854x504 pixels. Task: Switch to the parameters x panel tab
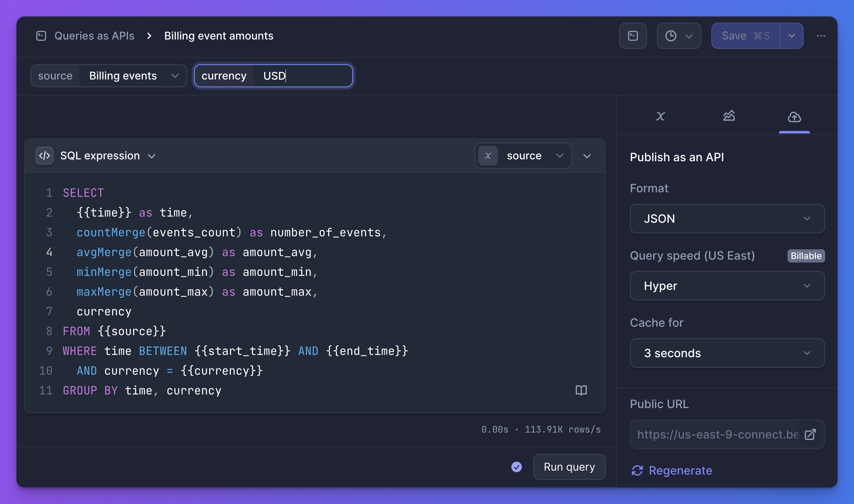click(x=660, y=116)
